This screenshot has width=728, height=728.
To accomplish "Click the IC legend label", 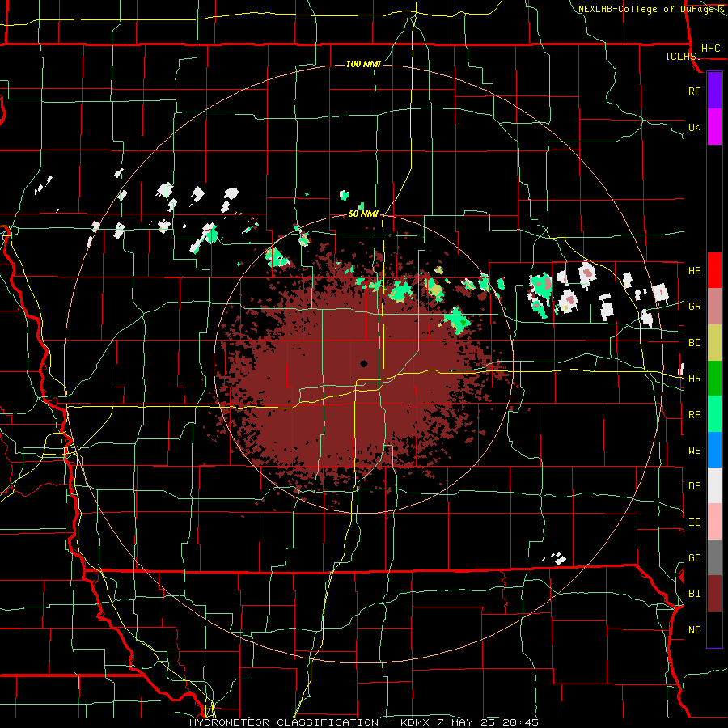I will [695, 523].
